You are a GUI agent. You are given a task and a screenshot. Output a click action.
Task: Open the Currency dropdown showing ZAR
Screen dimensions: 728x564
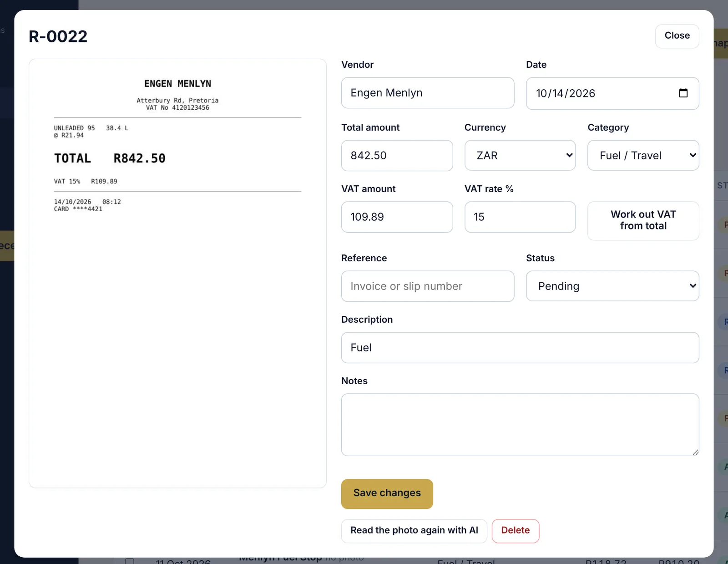[520, 155]
